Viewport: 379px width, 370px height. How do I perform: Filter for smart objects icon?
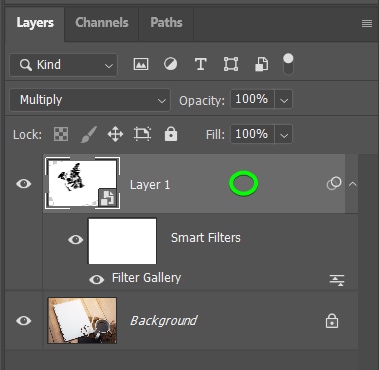click(262, 64)
